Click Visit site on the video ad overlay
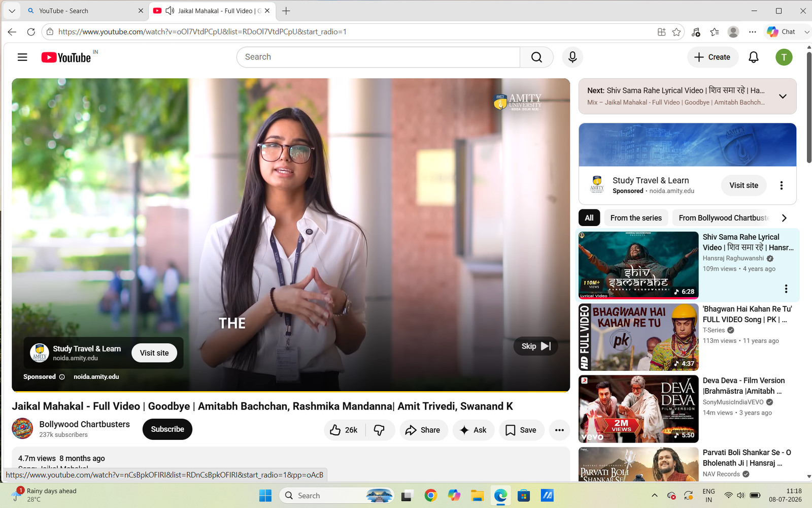812x508 pixels. pos(154,353)
